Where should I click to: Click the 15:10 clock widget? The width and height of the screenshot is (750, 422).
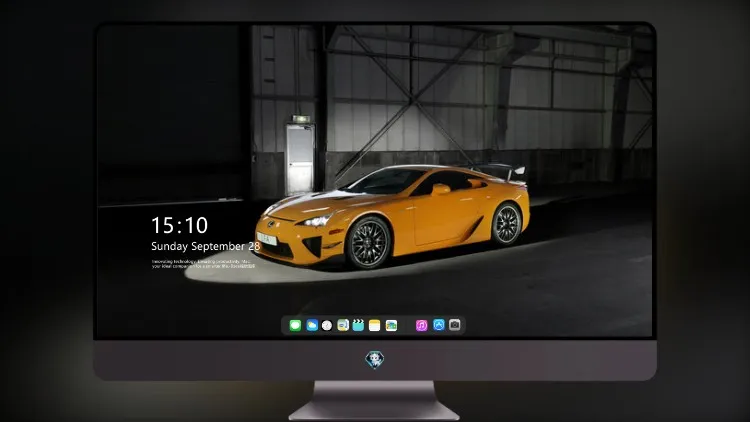click(x=179, y=225)
